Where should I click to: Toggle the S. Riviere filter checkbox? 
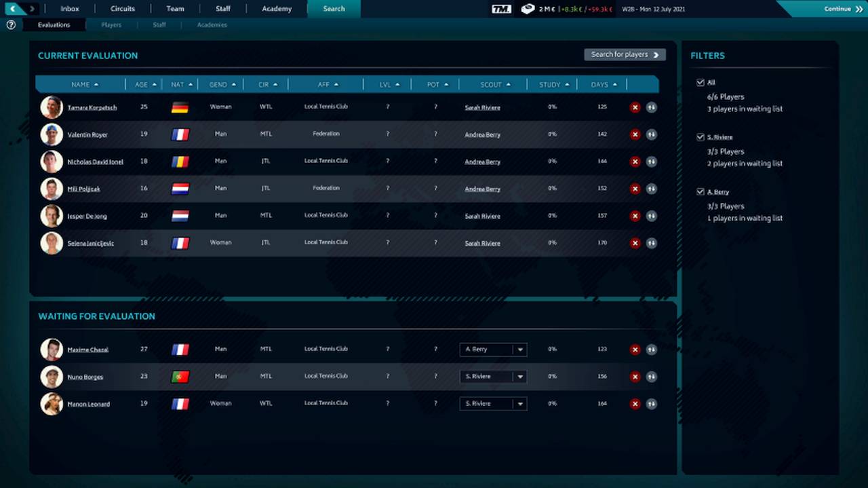(x=701, y=137)
